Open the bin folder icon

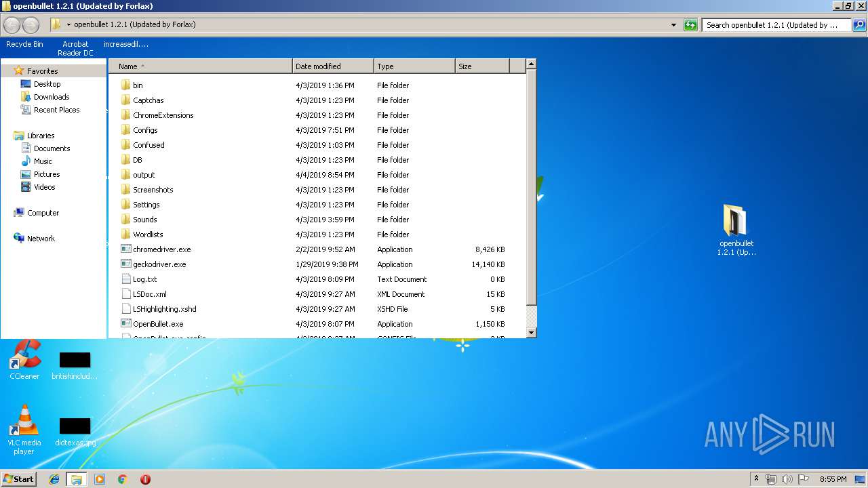tap(125, 85)
